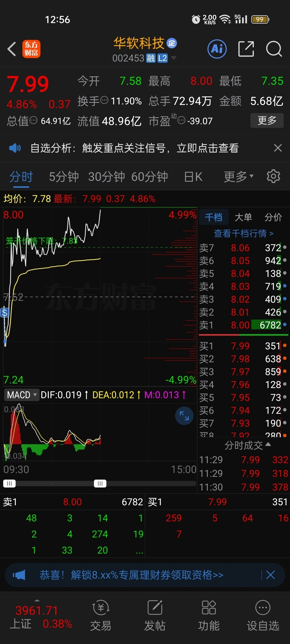Switch to 分时 chart tab

[21, 177]
